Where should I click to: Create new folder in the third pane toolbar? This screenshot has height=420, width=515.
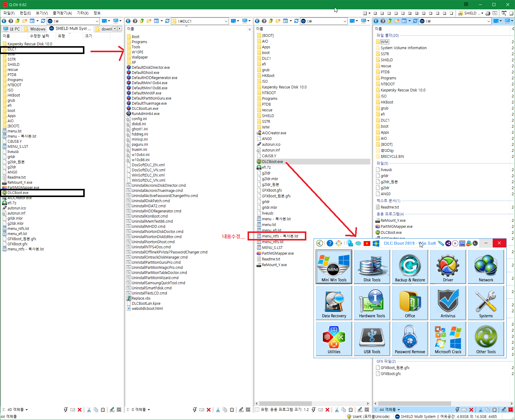(278, 21)
